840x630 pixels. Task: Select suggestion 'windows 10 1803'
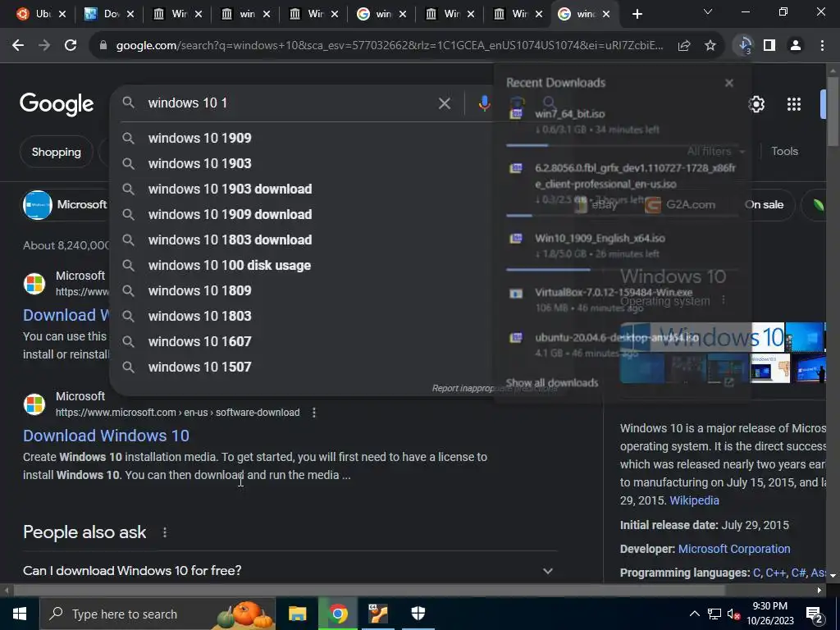coord(200,316)
